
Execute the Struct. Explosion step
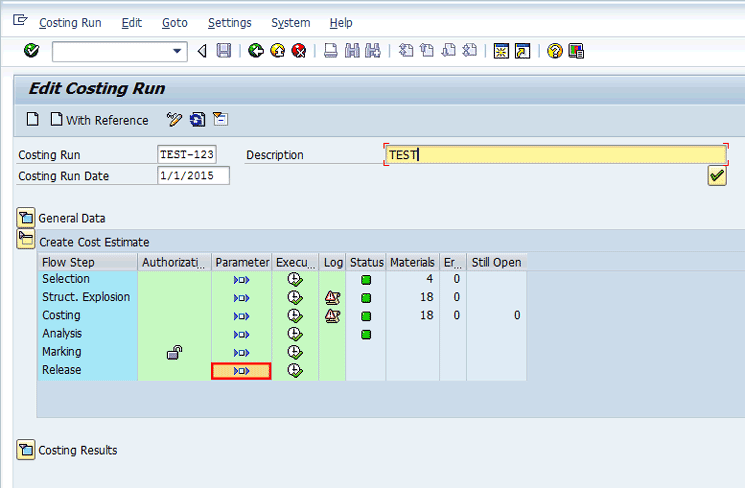[x=295, y=297]
